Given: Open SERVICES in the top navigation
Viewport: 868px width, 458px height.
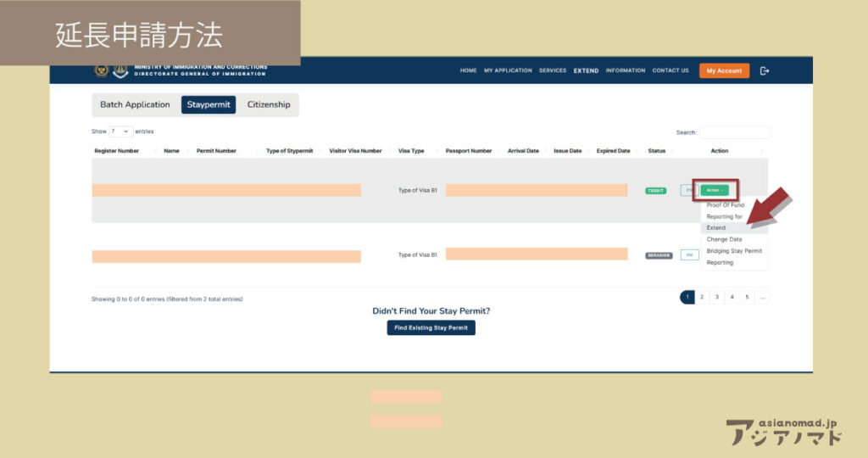Looking at the screenshot, I should (x=553, y=71).
